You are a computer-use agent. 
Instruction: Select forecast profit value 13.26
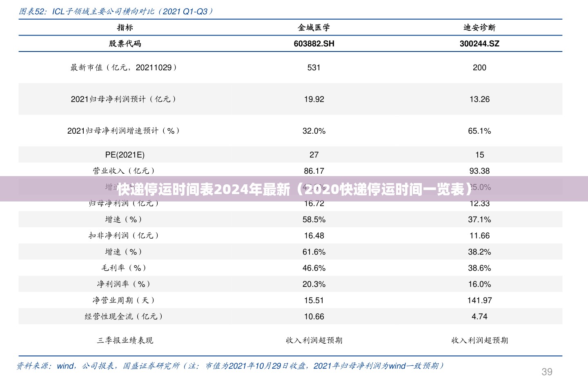click(479, 99)
